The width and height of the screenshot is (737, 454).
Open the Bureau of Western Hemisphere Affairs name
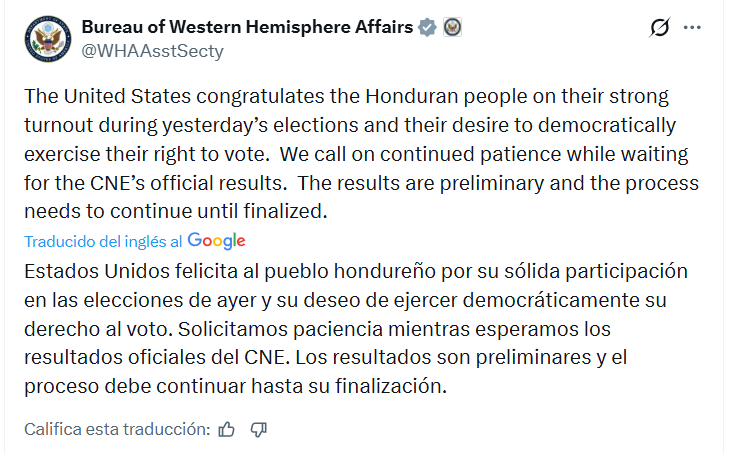coord(247,27)
